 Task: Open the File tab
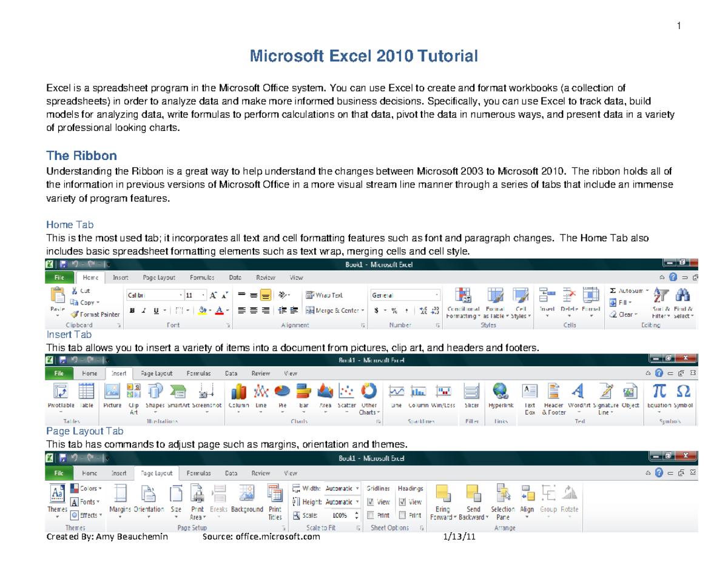(59, 277)
